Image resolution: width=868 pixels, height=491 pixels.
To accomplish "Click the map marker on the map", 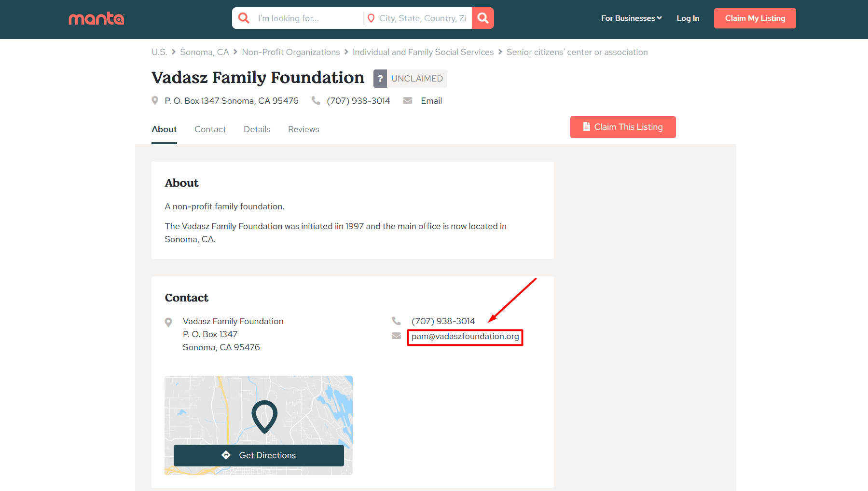I will 264,417.
